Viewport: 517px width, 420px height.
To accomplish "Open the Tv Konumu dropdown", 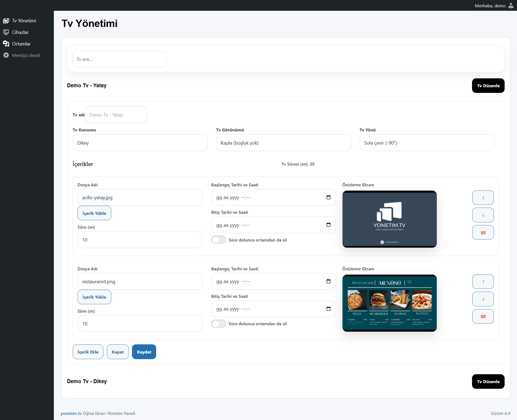I will [140, 143].
